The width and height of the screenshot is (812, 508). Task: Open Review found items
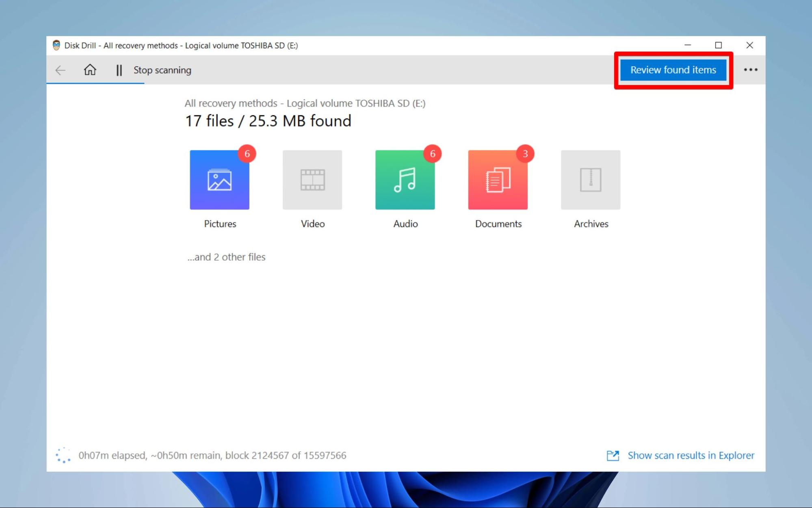coord(673,70)
